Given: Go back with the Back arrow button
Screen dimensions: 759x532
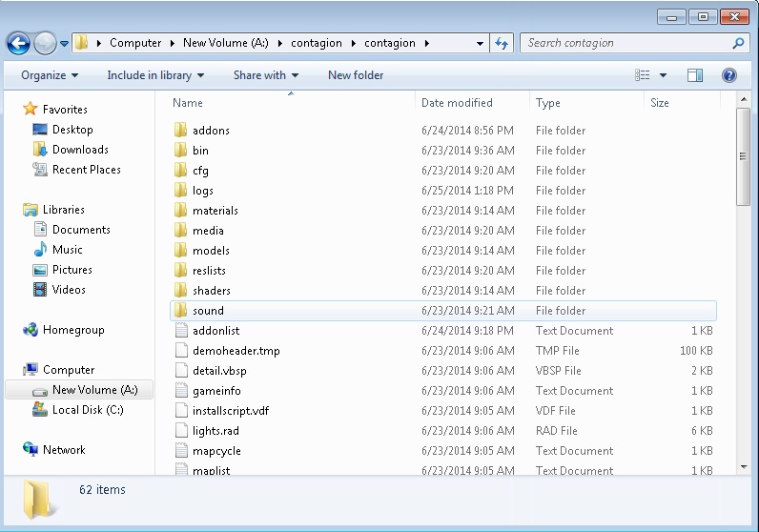Looking at the screenshot, I should tap(18, 43).
